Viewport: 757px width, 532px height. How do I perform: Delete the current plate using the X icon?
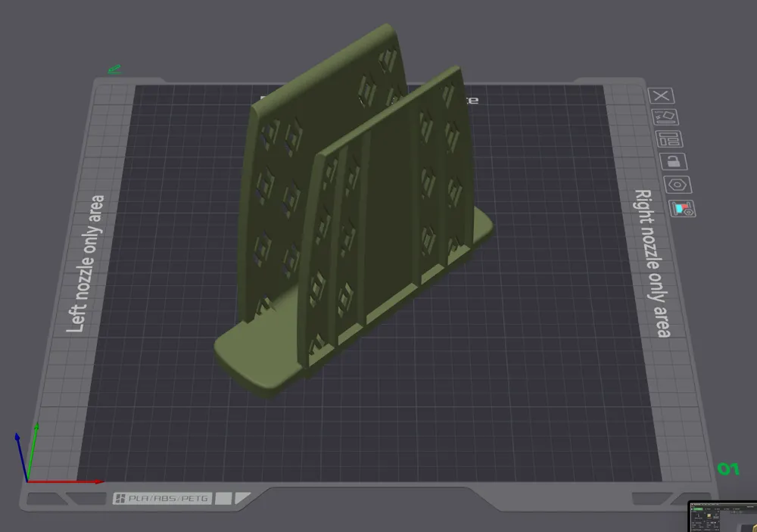662,96
